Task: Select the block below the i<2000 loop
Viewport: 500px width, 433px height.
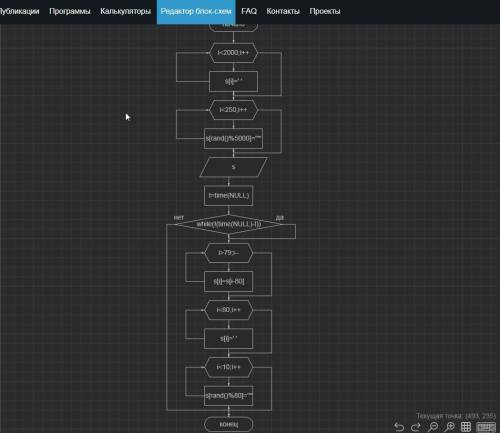Action: coord(233,81)
